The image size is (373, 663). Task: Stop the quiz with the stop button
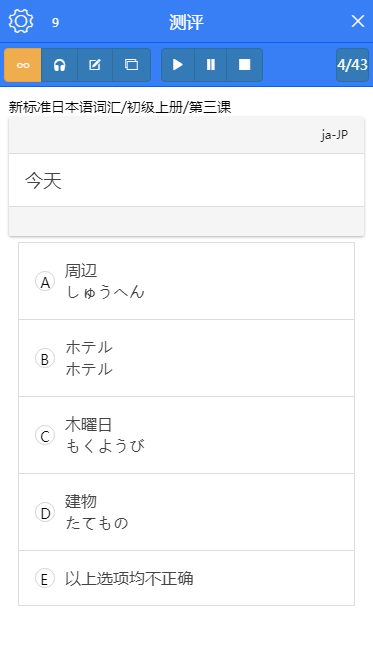point(244,65)
